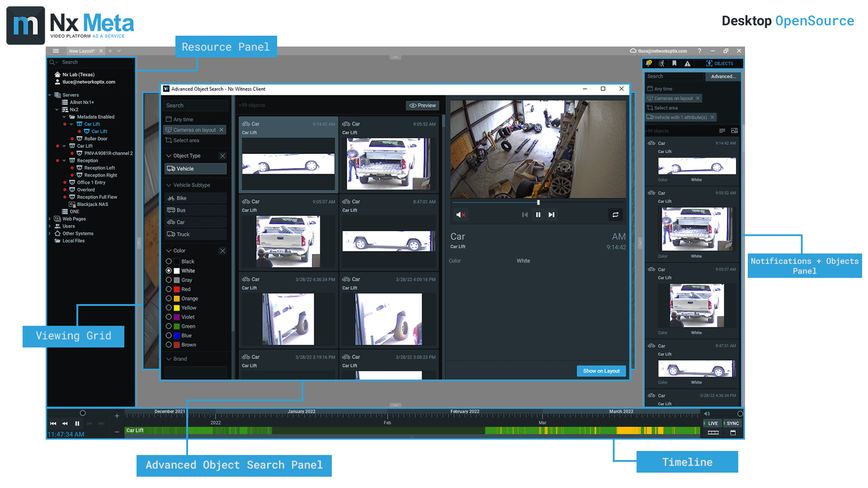Select the New Layout tab

(82, 51)
